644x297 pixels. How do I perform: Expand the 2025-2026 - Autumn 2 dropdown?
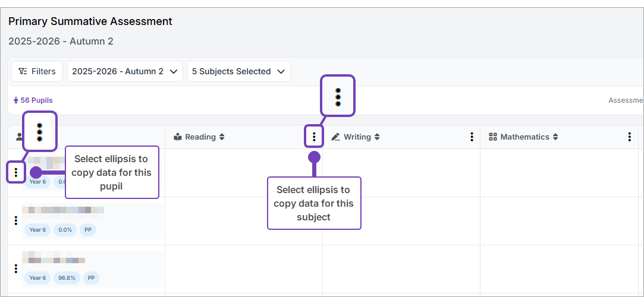124,71
